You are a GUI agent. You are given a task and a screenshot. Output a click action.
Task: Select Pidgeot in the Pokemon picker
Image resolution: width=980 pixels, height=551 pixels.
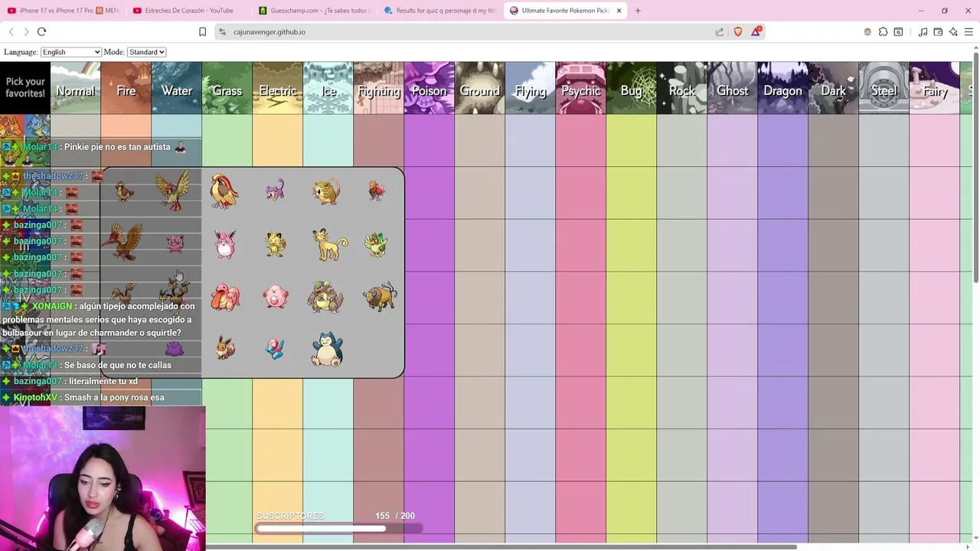tap(224, 191)
